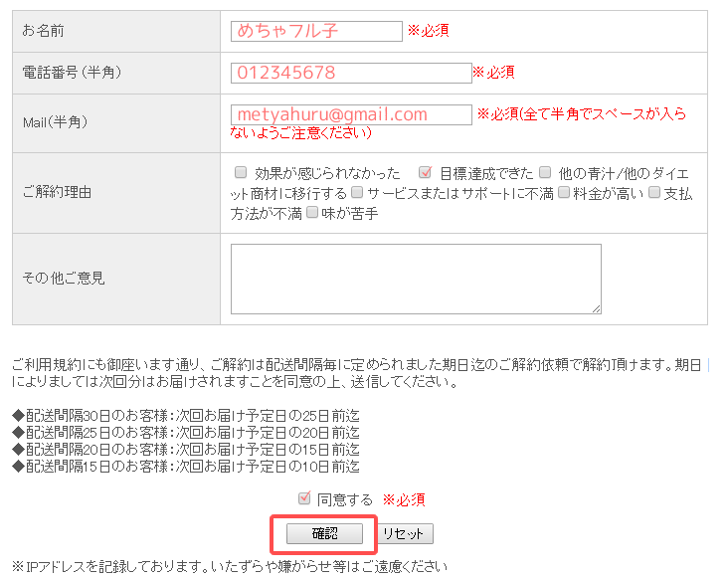The width and height of the screenshot is (728, 580).
Task: Click the リセット reset button
Action: coord(404,533)
